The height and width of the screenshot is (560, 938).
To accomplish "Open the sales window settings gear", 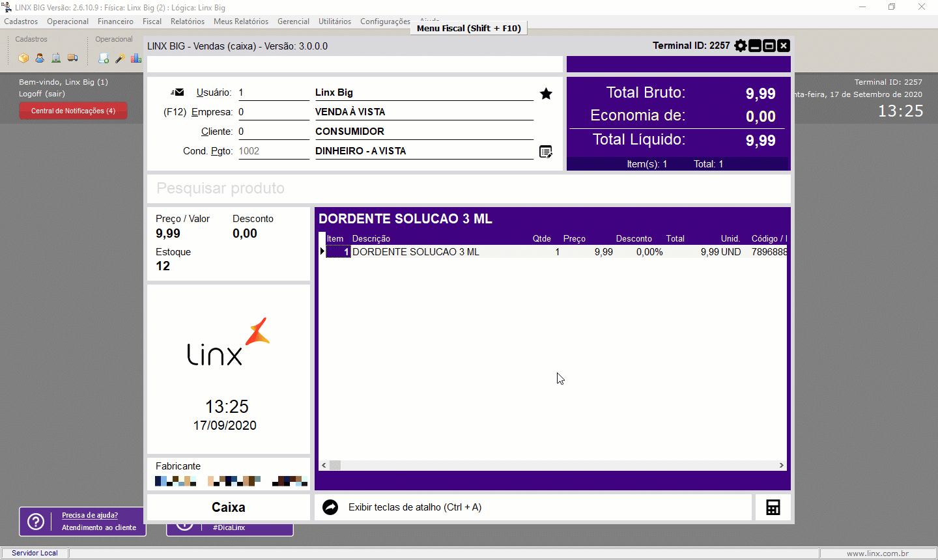I will tap(741, 46).
